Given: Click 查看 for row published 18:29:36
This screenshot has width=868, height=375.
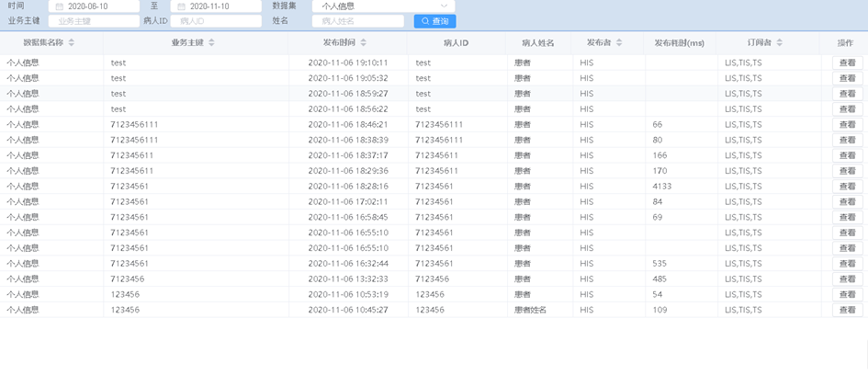Looking at the screenshot, I should 848,171.
